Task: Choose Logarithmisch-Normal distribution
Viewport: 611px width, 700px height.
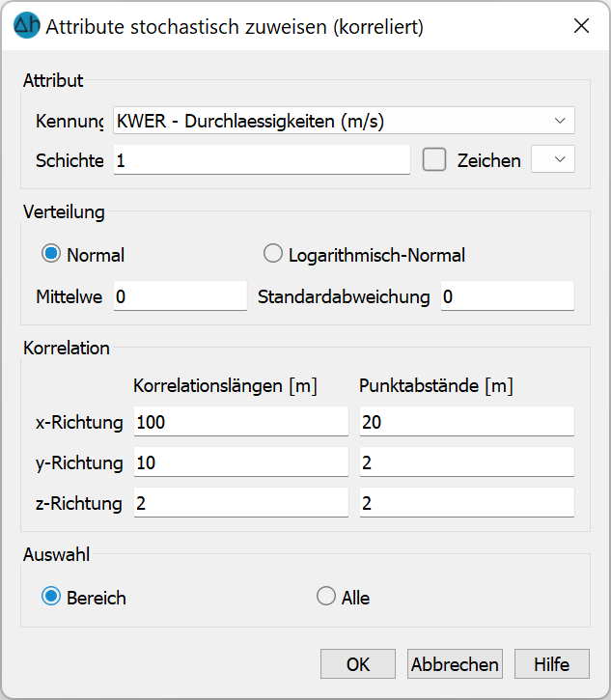Action: click(273, 254)
